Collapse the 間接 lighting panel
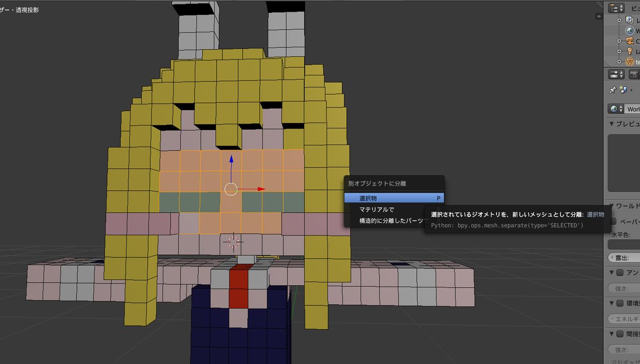 (612, 334)
